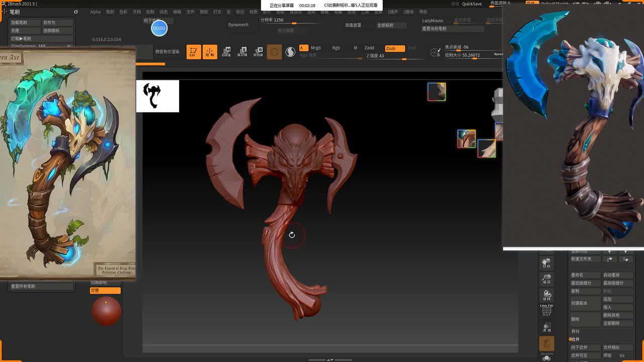Open the 灯光 light menu
The image size is (644, 362).
tap(217, 12)
